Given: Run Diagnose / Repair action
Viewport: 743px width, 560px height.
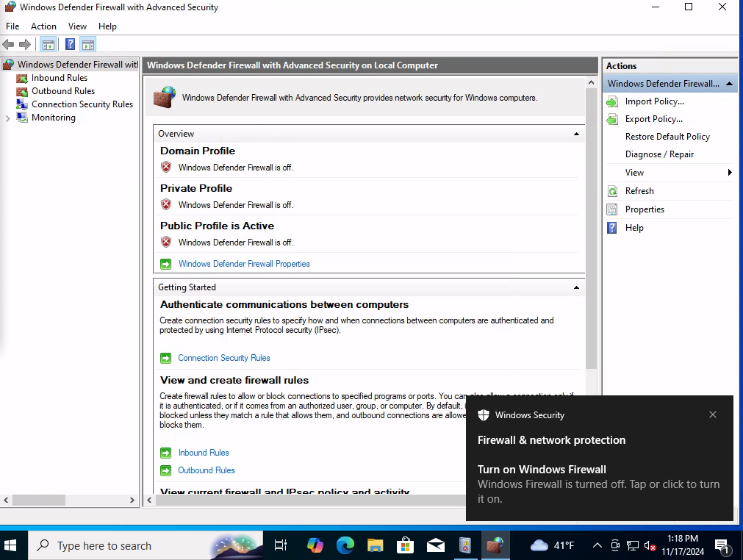Looking at the screenshot, I should point(659,154).
